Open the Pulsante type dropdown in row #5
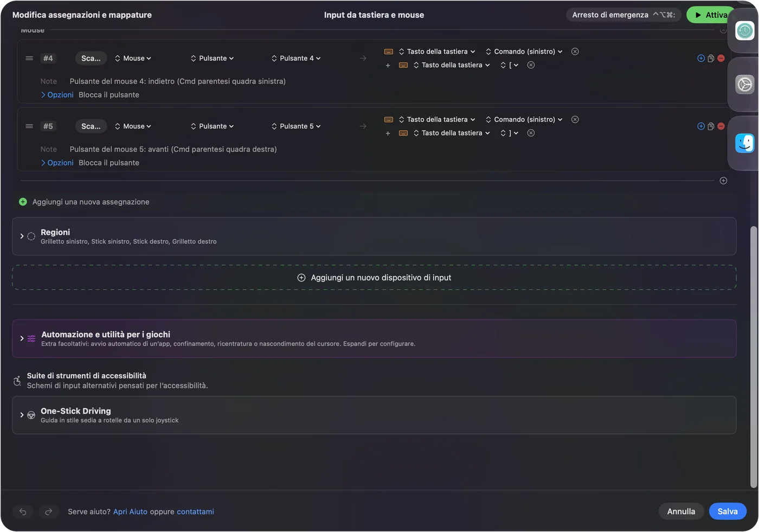 click(x=213, y=126)
